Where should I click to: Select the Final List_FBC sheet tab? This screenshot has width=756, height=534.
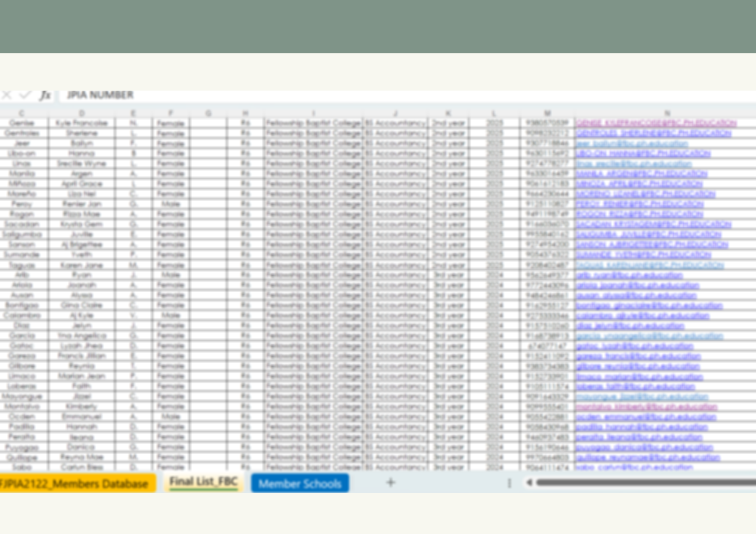tap(203, 482)
